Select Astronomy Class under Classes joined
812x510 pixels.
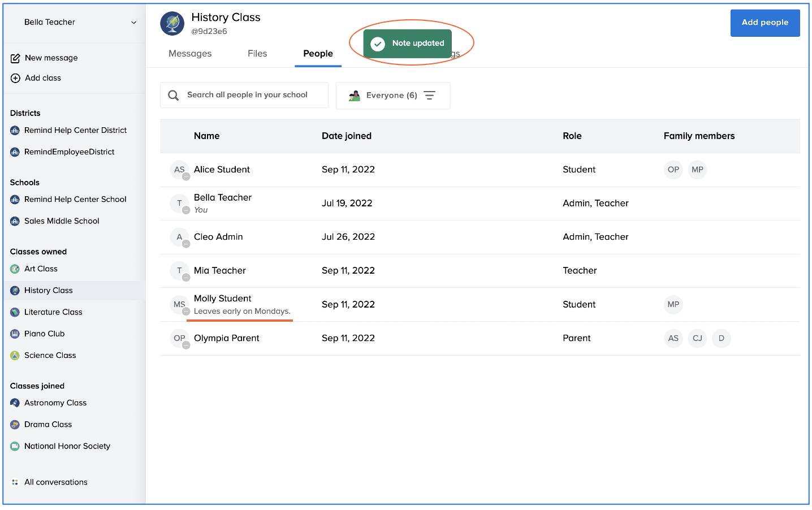point(55,403)
